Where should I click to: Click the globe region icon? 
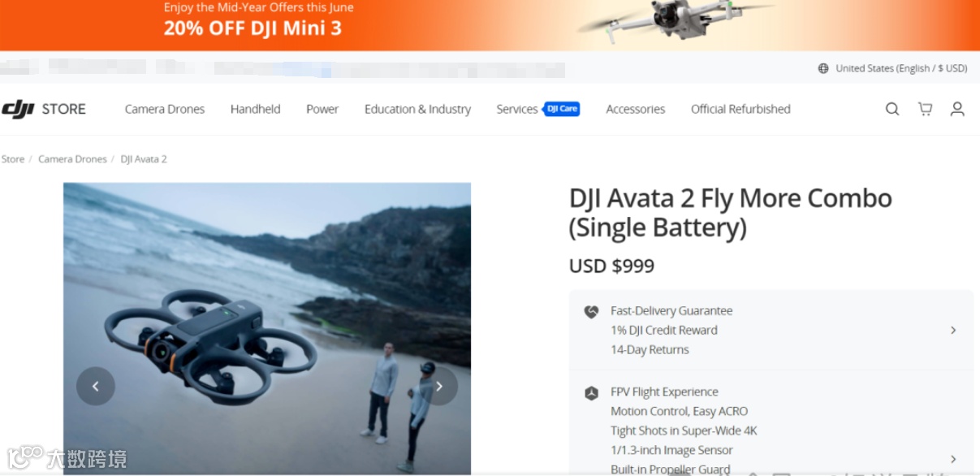pos(823,68)
